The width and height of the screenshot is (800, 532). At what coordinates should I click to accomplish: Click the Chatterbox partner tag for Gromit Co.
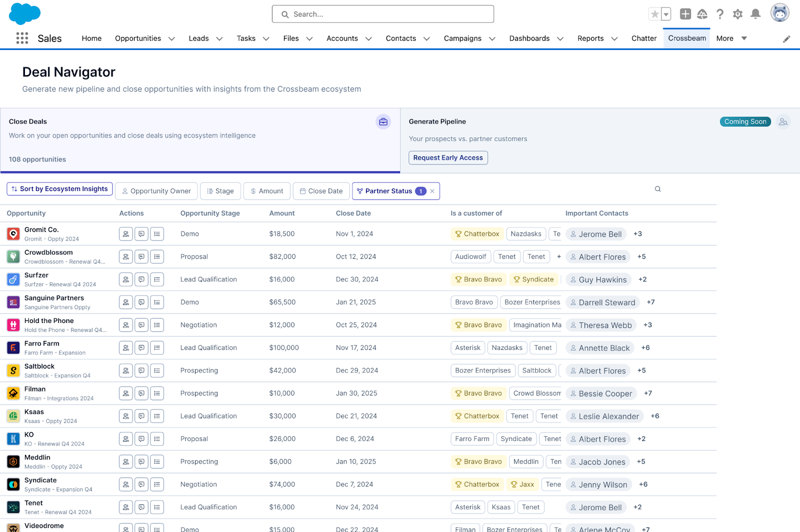[x=477, y=233]
